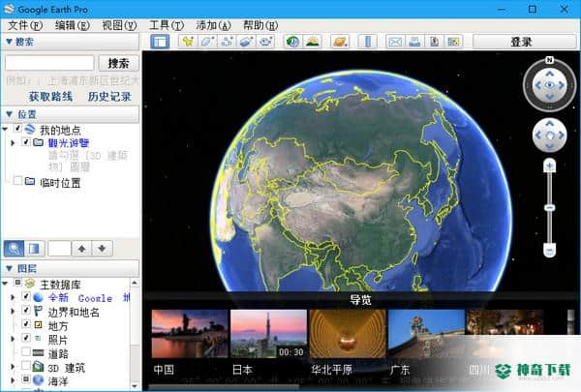This screenshot has height=392, width=581.
Task: Uncheck the 边界和地名 layer checkbox
Action: 25,310
